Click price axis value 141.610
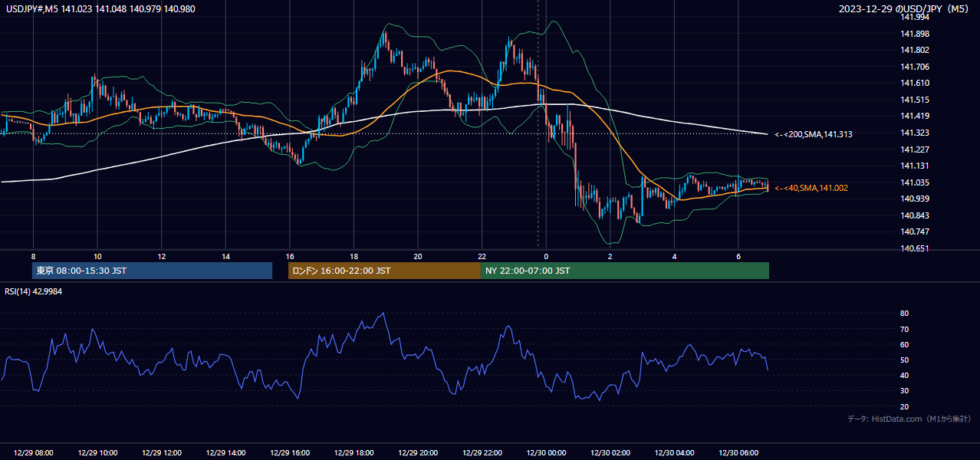 tap(915, 84)
